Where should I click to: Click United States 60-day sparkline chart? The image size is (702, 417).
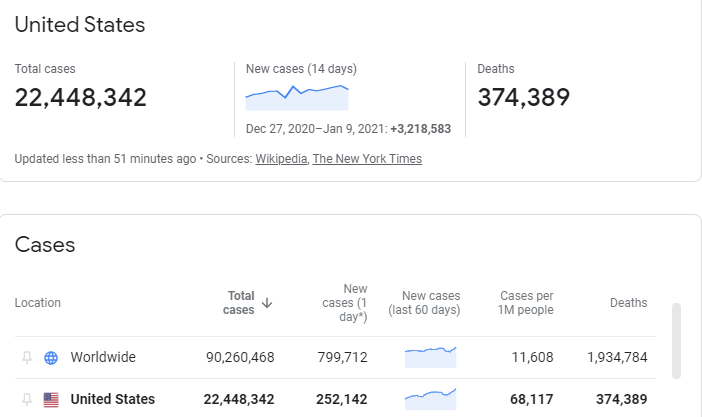point(430,399)
